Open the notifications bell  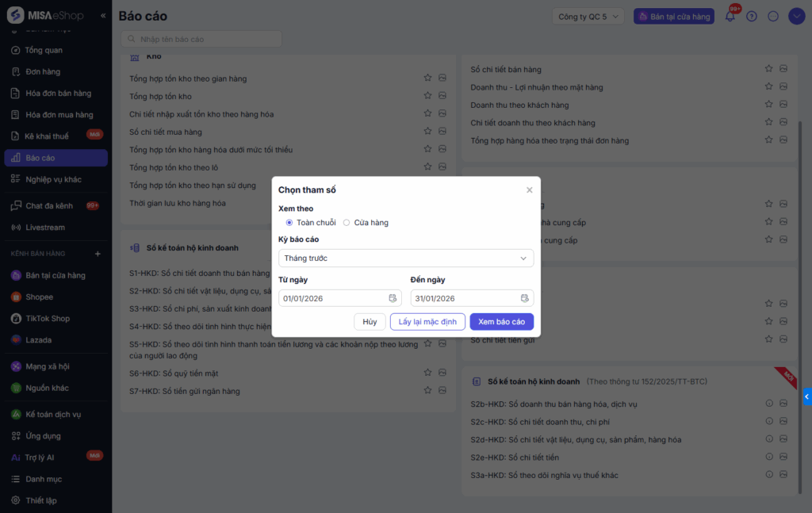[x=730, y=16]
